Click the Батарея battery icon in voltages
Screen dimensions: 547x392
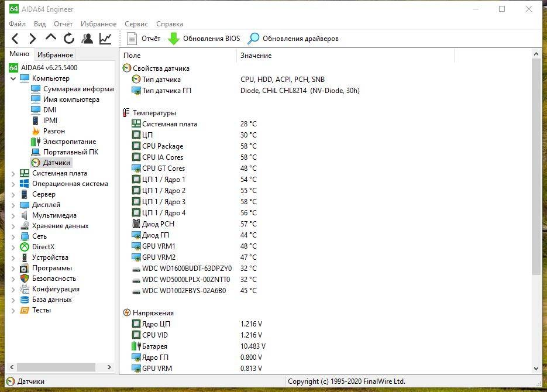coord(136,346)
